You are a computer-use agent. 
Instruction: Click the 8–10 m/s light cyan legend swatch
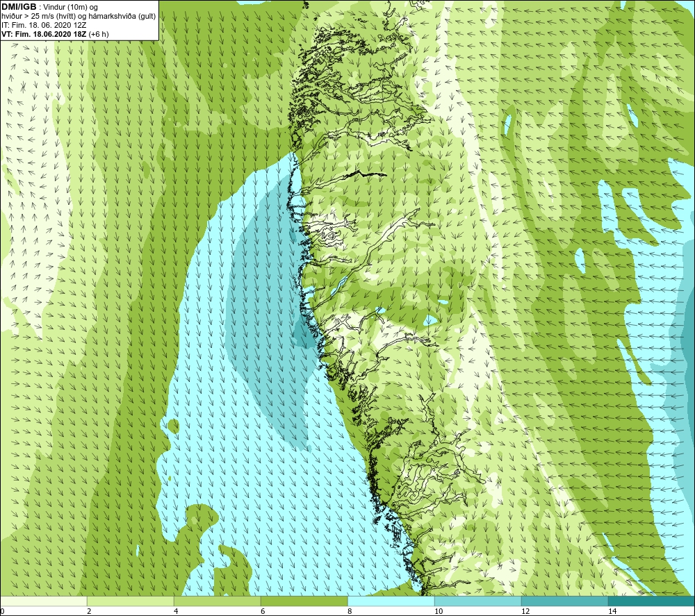(391, 601)
